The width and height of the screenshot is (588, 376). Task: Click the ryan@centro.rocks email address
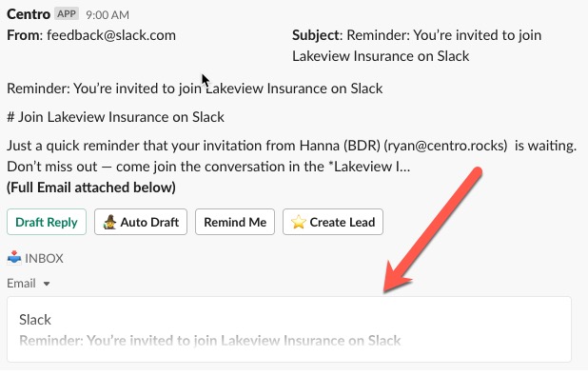click(446, 146)
